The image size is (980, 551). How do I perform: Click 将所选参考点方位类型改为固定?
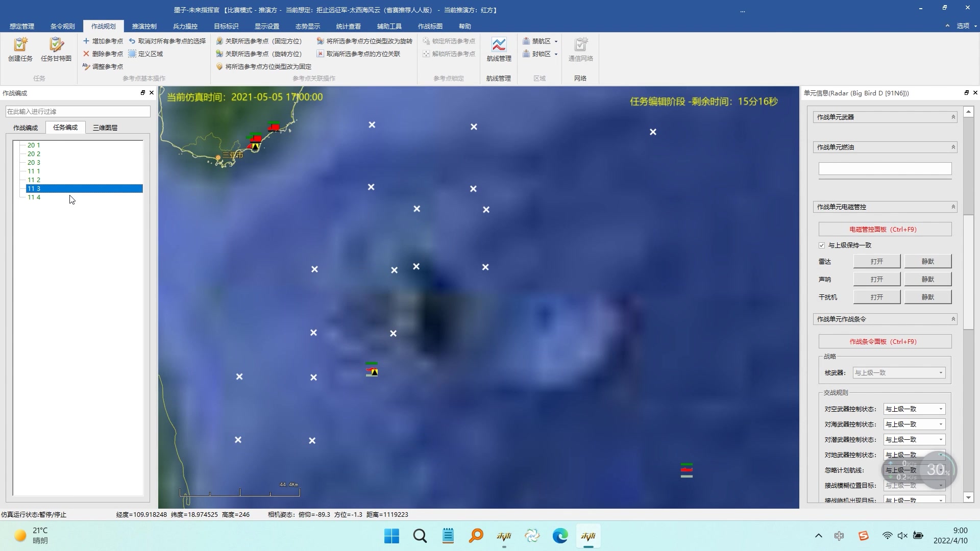(x=264, y=66)
